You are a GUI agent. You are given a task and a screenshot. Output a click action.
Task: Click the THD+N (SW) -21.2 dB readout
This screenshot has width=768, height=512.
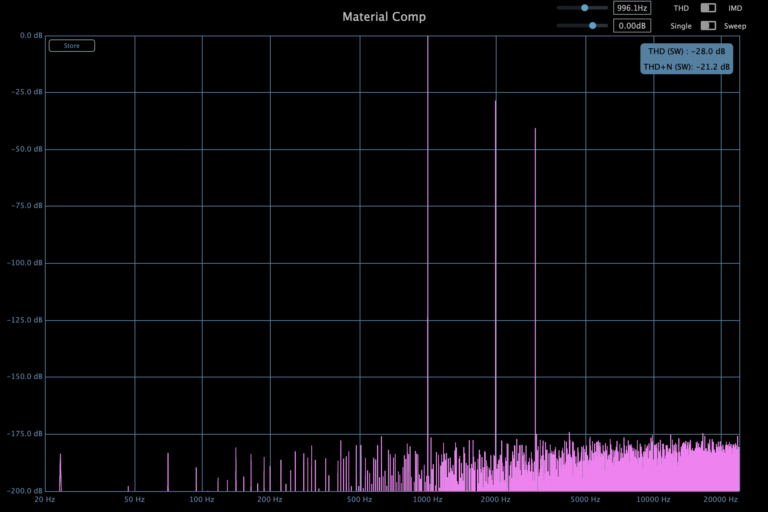click(x=686, y=67)
